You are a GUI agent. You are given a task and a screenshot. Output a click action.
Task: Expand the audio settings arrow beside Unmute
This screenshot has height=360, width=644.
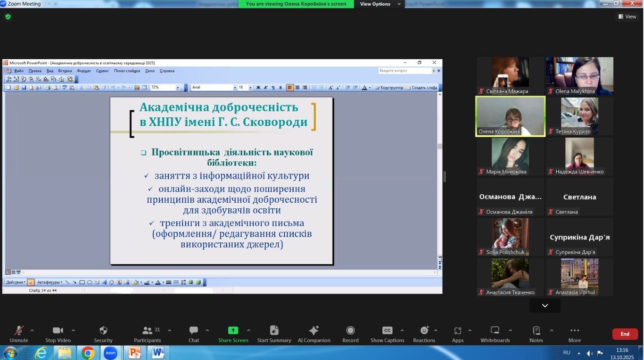[32, 330]
